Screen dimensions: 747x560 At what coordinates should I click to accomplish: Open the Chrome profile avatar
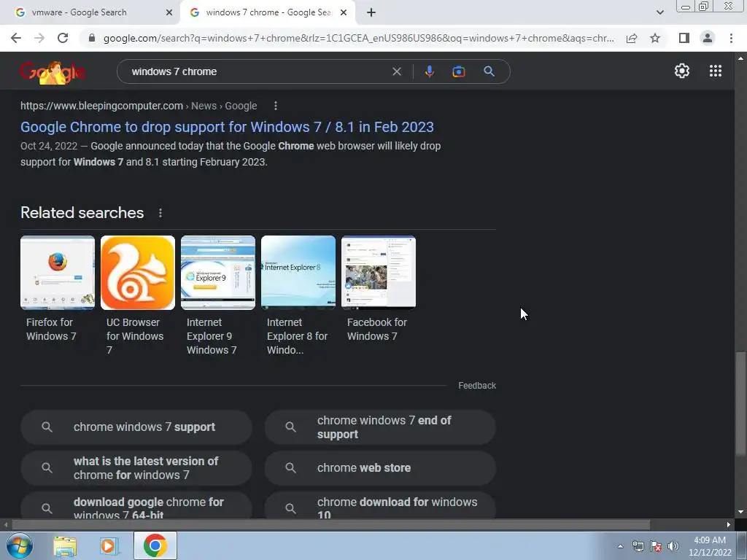708,38
